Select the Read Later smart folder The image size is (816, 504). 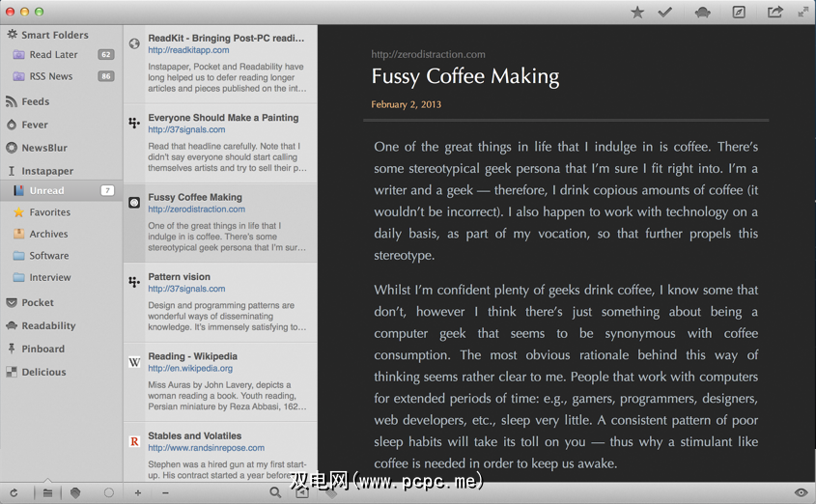[x=53, y=55]
